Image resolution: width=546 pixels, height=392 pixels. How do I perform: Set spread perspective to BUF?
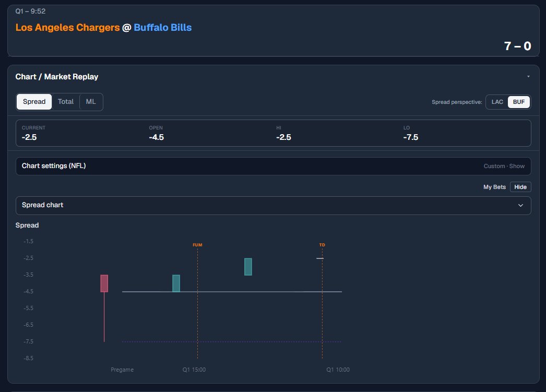(x=518, y=102)
